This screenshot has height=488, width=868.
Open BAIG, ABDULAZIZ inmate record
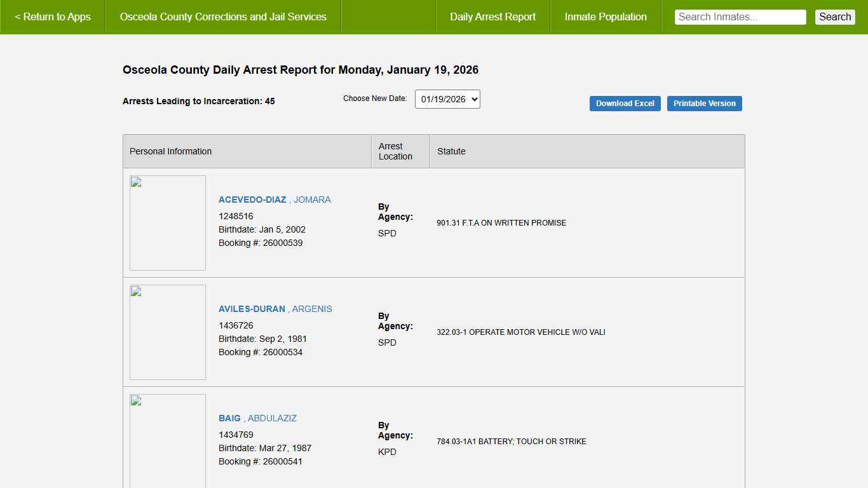(x=257, y=418)
